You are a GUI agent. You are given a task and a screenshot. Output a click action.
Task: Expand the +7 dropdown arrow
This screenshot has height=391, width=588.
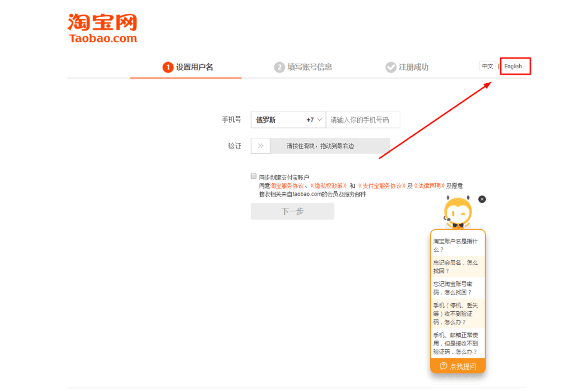click(x=319, y=120)
